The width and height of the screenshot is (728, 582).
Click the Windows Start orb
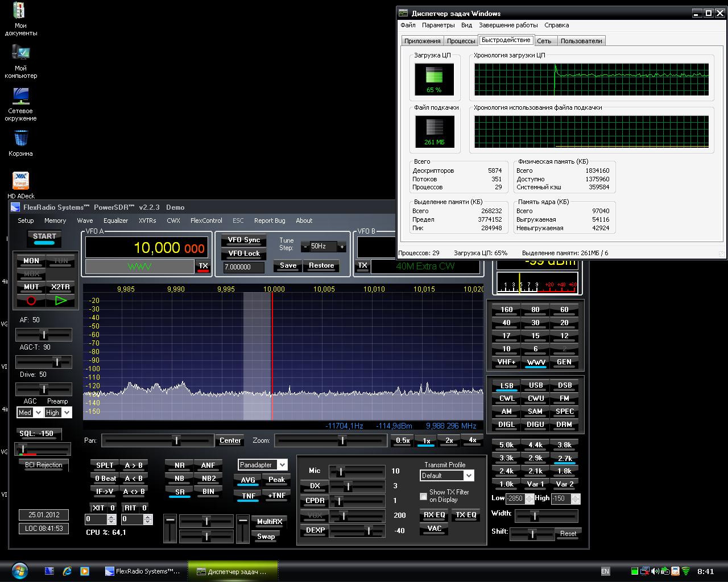[x=19, y=571]
